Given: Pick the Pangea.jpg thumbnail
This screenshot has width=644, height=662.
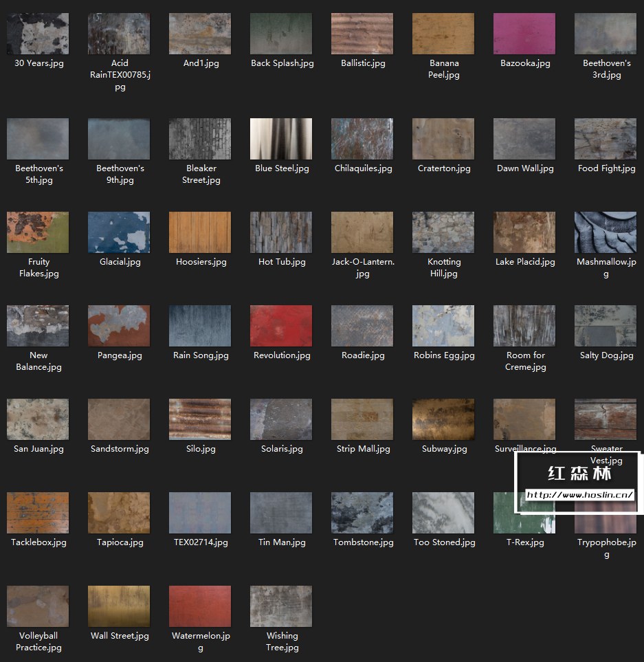Looking at the screenshot, I should [119, 326].
